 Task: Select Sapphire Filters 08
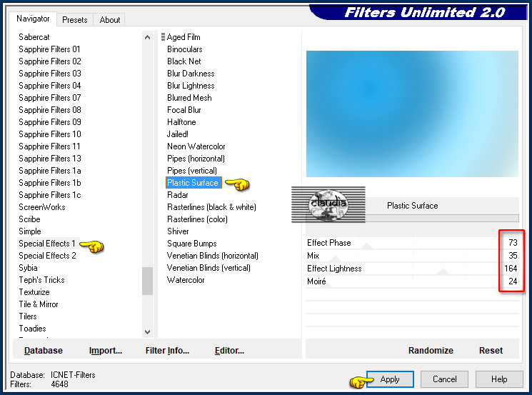(50, 110)
